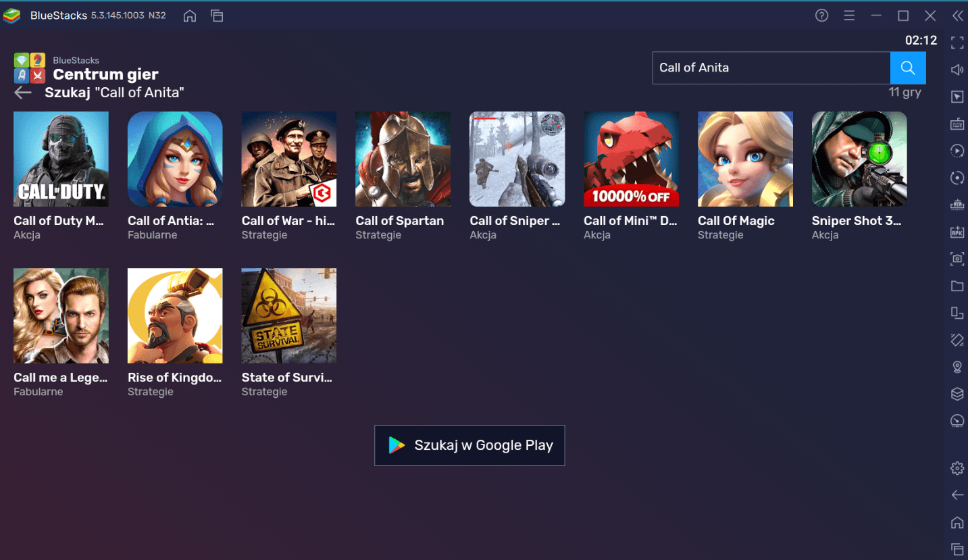968x560 pixels.
Task: Open the help question mark icon
Action: pos(822,16)
